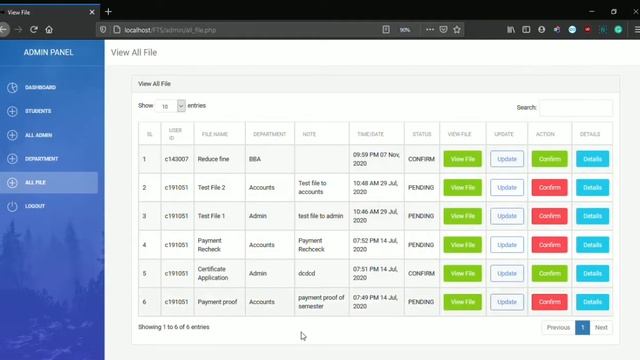The height and width of the screenshot is (360, 640).
Task: Go to Previous page of table
Action: tap(558, 327)
